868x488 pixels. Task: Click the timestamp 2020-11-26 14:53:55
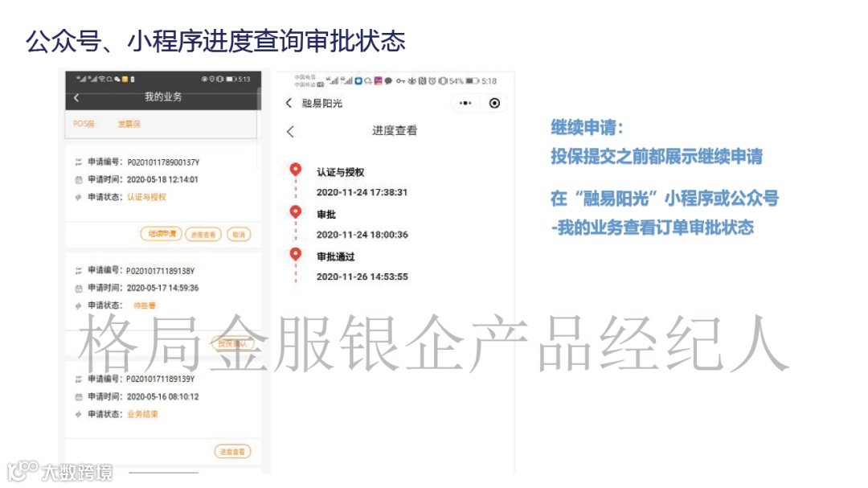[362, 277]
